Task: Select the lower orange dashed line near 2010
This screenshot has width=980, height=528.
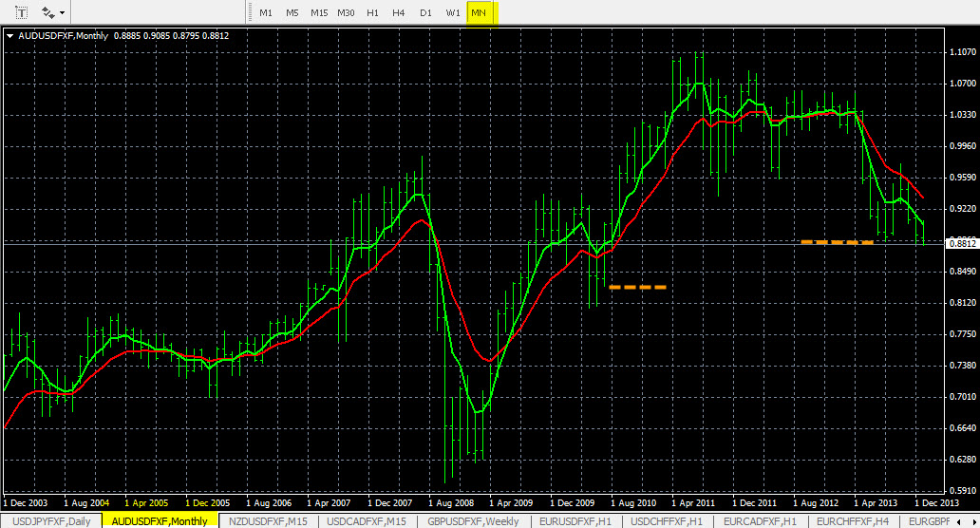Action: pos(637,288)
